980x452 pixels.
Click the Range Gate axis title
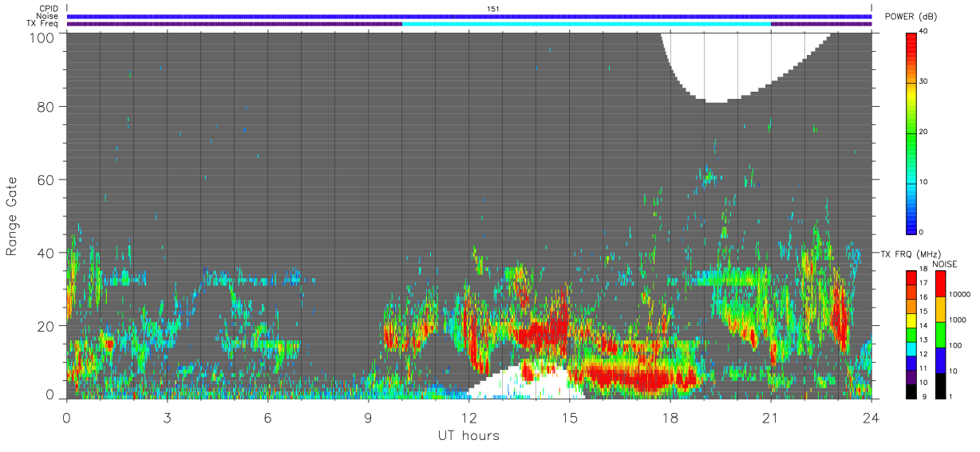[x=12, y=216]
